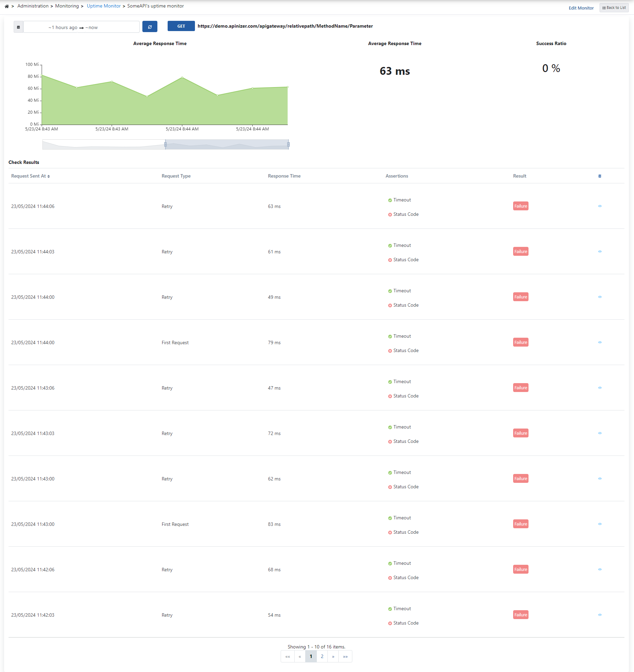Screen dimensions: 634x672
Task: Open Uptime Monitor breadcrumb link
Action: click(104, 6)
